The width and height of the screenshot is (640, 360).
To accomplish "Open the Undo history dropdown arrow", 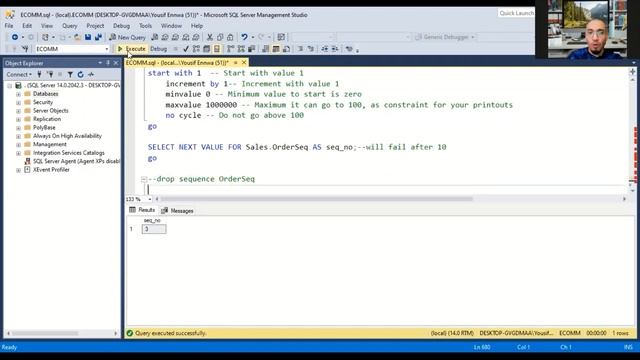I will (x=253, y=37).
